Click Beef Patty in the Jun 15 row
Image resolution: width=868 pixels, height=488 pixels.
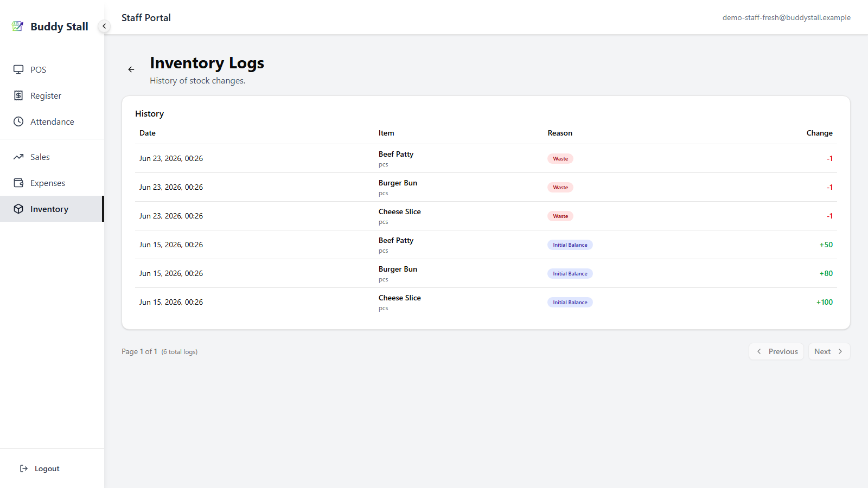[396, 240]
